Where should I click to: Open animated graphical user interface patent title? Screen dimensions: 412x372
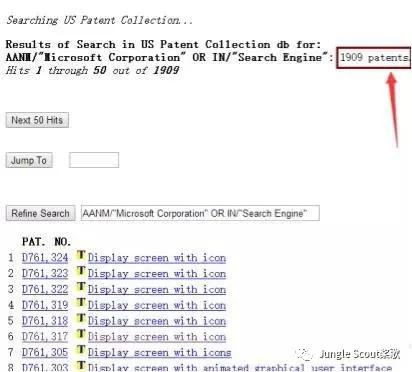(x=240, y=367)
